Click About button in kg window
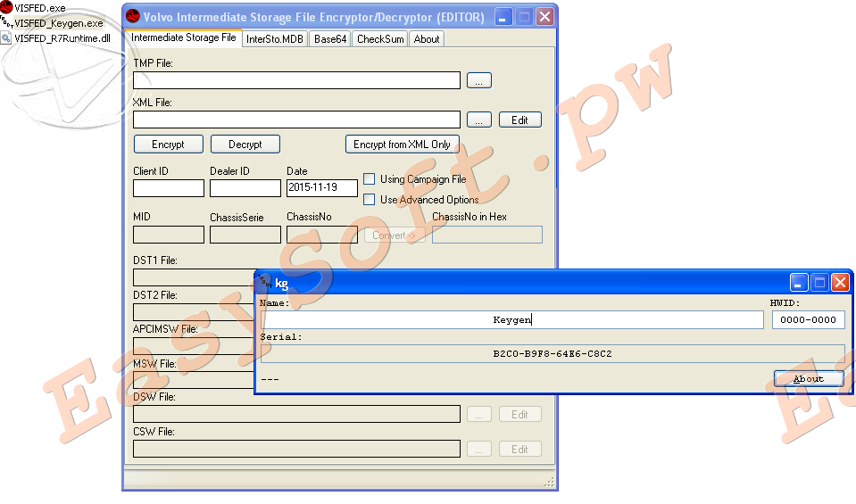Viewport: 856px width, 504px height. click(809, 378)
